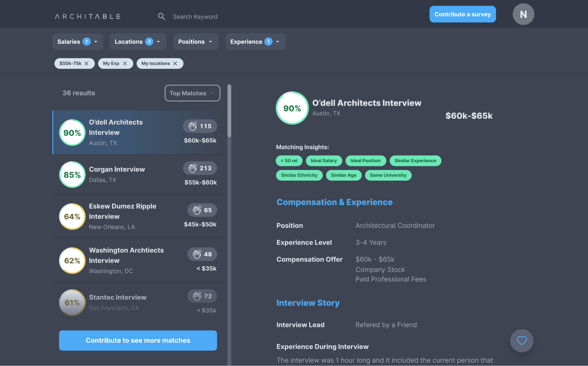The height and width of the screenshot is (366, 588).
Task: Click Contribute to see more matches
Action: point(138,340)
